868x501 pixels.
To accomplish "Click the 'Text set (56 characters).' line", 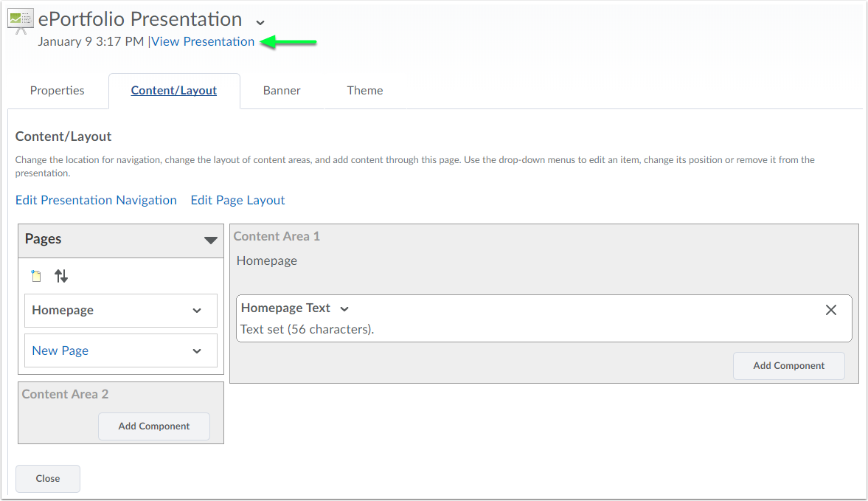I will coord(308,329).
